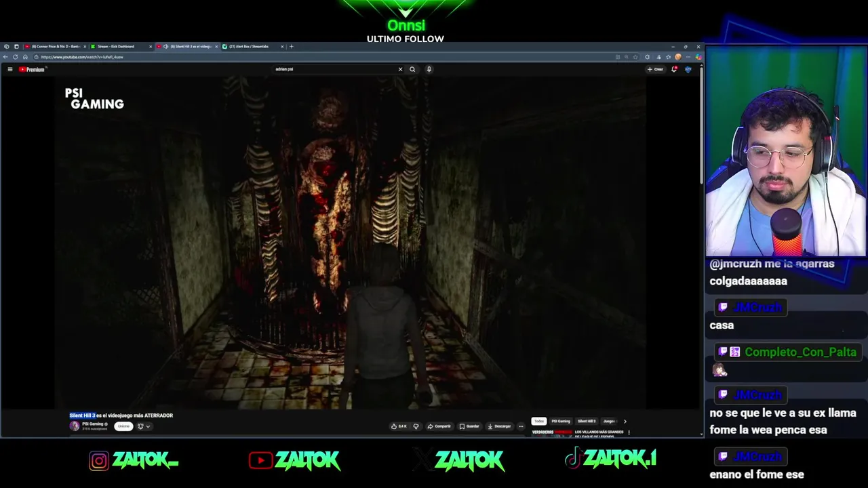Run search with the magnifier button

412,69
